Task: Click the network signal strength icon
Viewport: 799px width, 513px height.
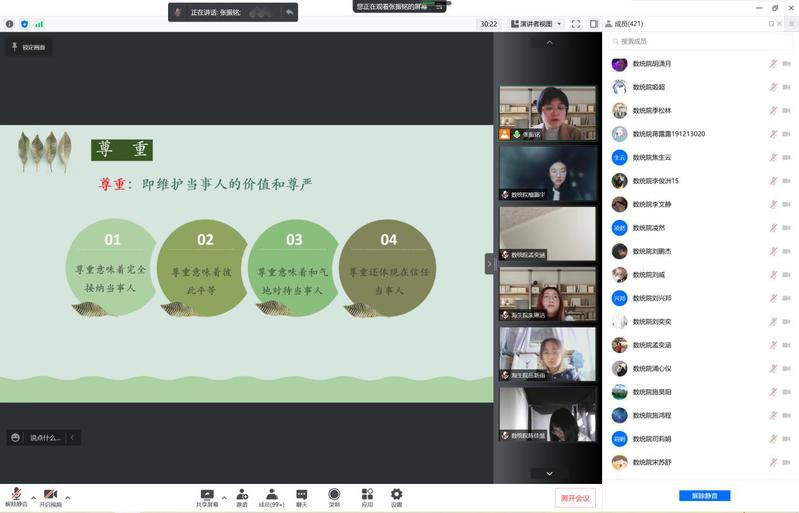Action: [x=40, y=24]
